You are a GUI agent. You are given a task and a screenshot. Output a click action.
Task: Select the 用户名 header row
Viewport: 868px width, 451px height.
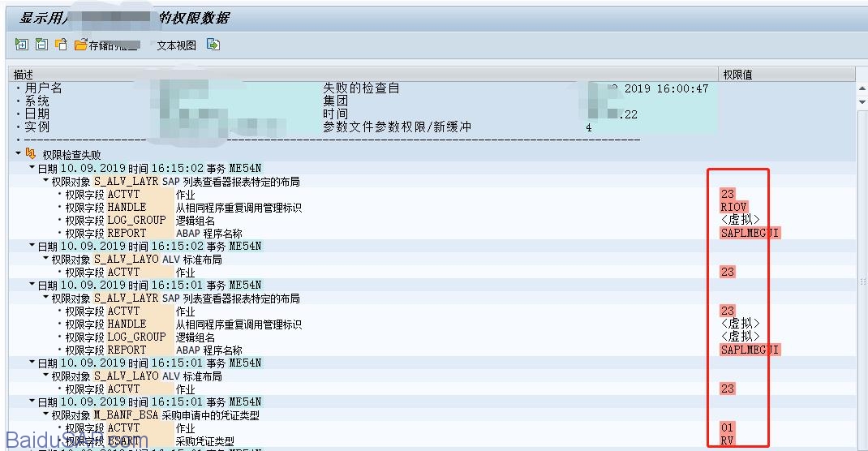point(365,88)
